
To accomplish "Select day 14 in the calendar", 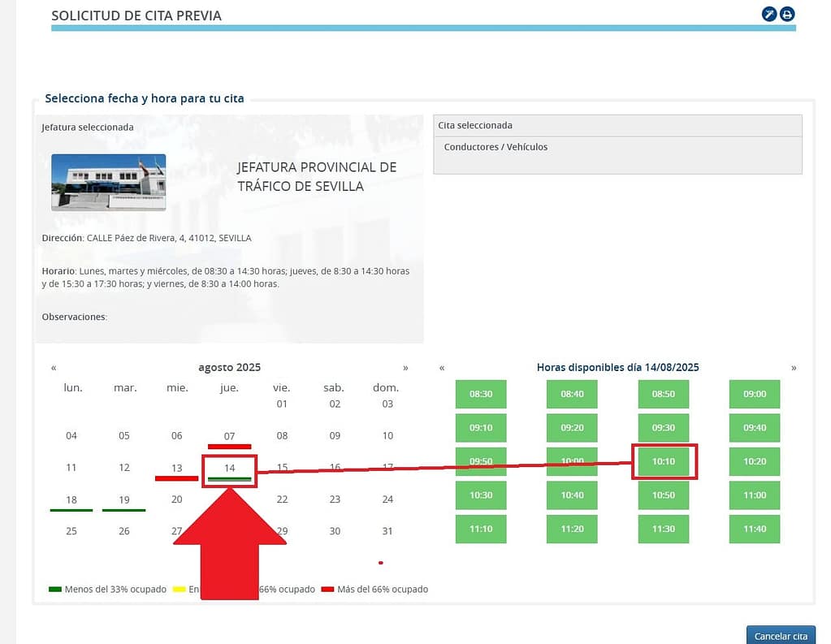I will click(x=229, y=469).
